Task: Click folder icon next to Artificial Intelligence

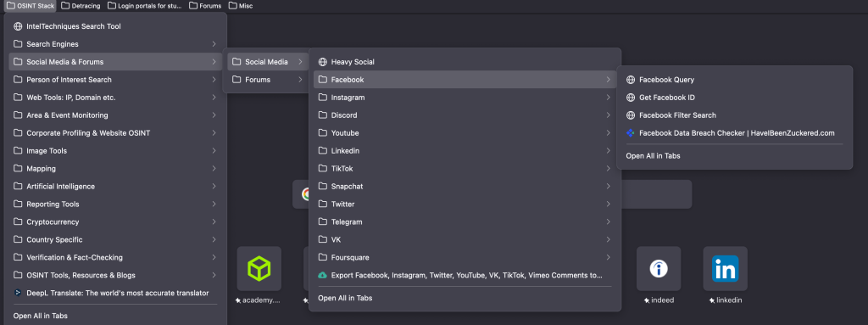Action: tap(18, 186)
